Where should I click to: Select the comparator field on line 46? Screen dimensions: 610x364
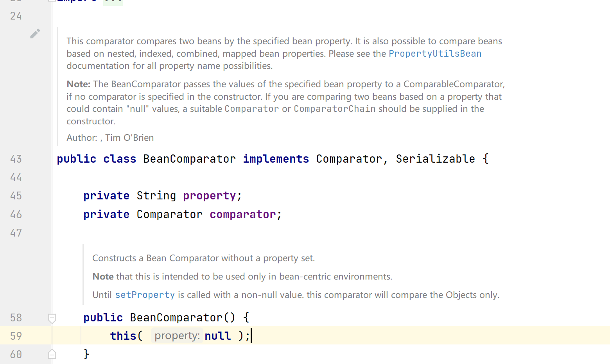[243, 214]
